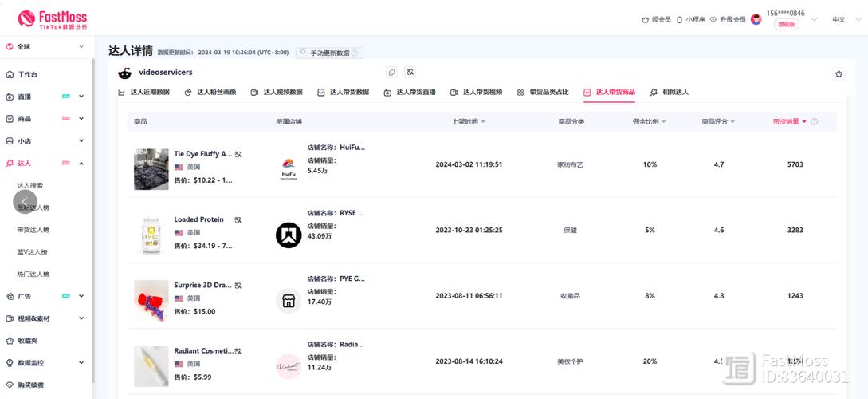Click the FastMoss logo
This screenshot has width=868, height=399.
(53, 19)
